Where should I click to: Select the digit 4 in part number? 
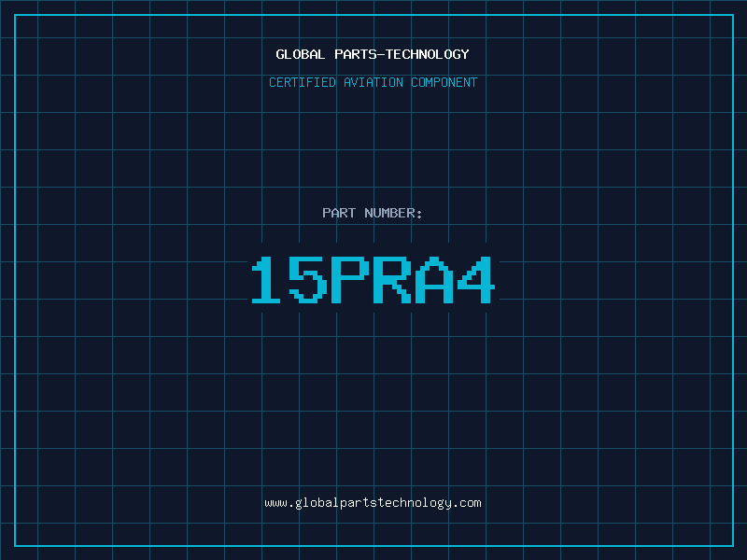(476, 280)
